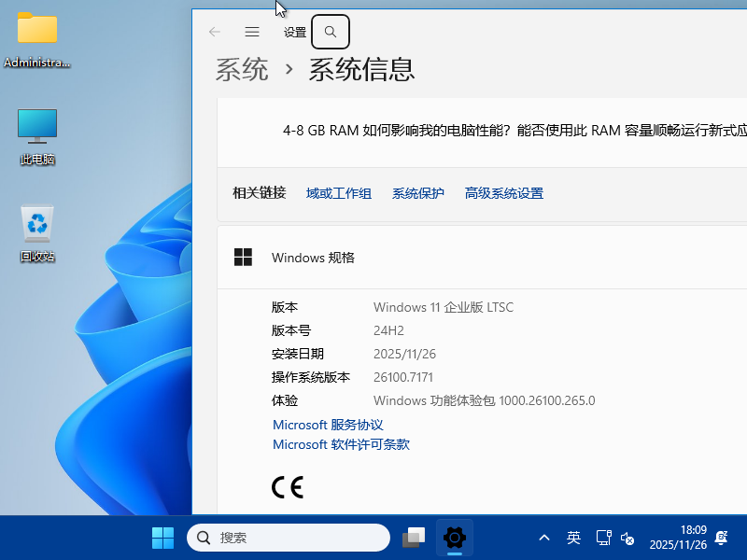Open Microsoft 软件许可条款 link
The height and width of the screenshot is (560, 747).
coord(341,444)
